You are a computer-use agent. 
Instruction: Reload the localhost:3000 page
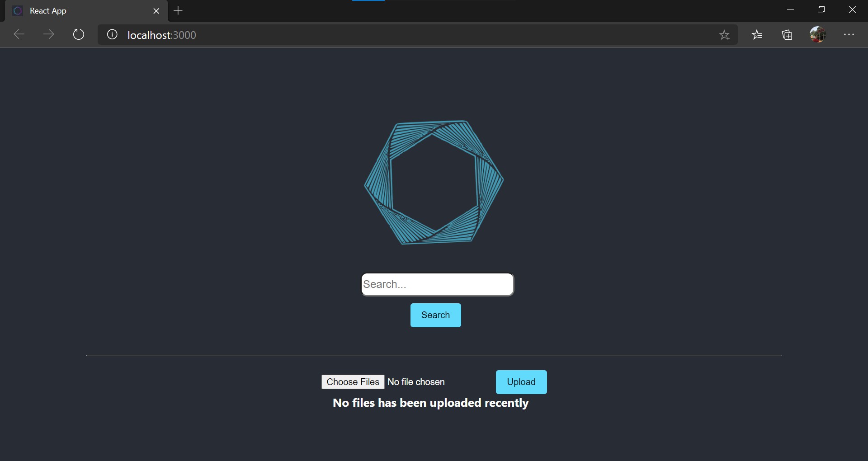pyautogui.click(x=79, y=34)
